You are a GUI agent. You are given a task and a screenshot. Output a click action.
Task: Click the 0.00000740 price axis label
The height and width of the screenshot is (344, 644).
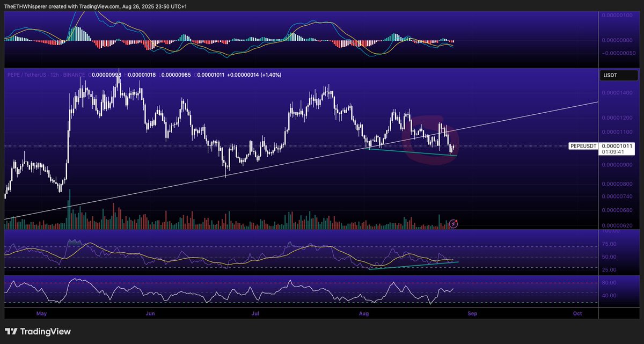617,197
